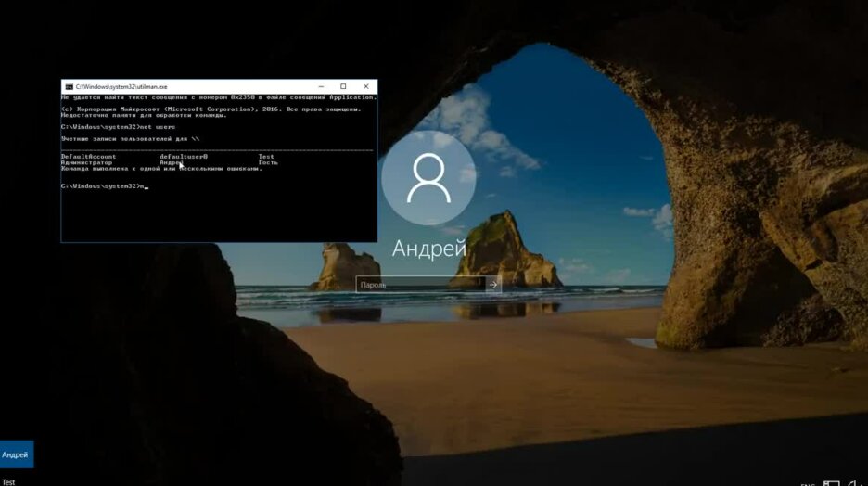The width and height of the screenshot is (868, 486).
Task: Close the utilman.exe console window
Action: (366, 87)
